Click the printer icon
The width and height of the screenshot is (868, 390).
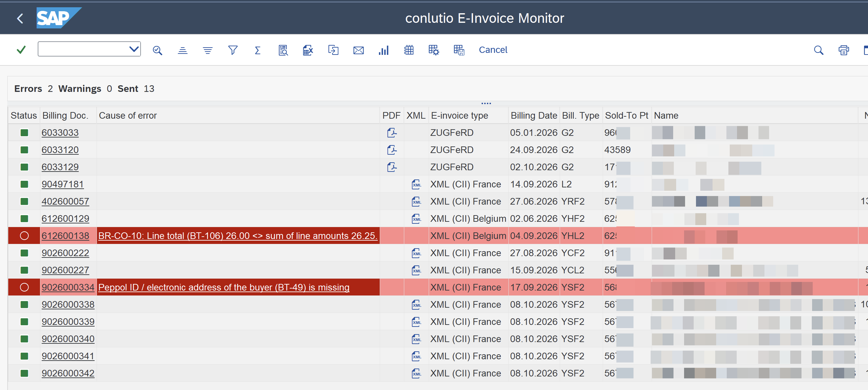[x=844, y=50]
